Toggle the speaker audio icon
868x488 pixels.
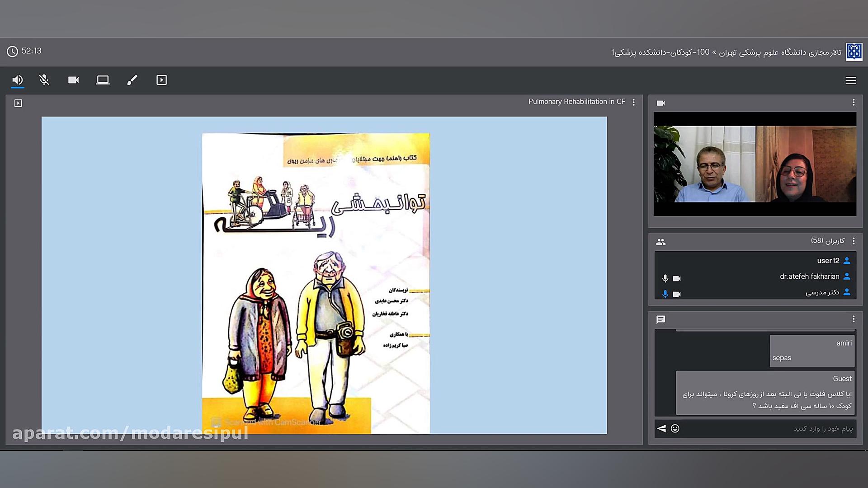(17, 80)
